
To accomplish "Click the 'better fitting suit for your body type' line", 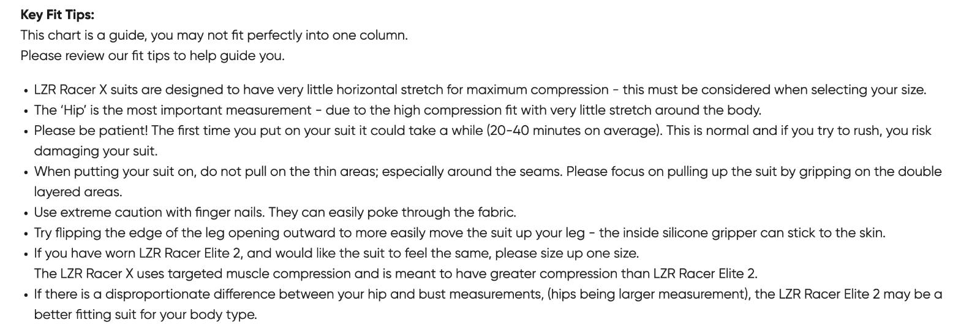I will (146, 315).
